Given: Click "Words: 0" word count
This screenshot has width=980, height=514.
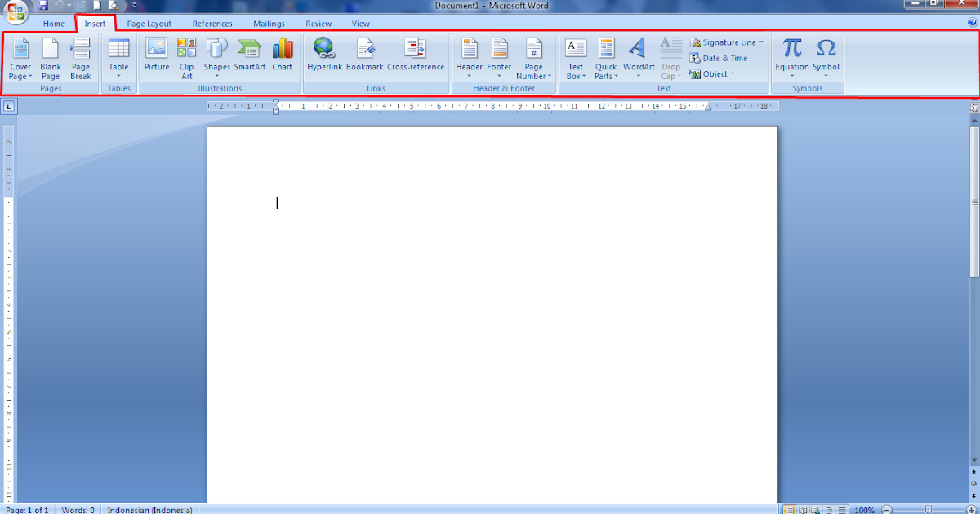Looking at the screenshot, I should click(78, 510).
